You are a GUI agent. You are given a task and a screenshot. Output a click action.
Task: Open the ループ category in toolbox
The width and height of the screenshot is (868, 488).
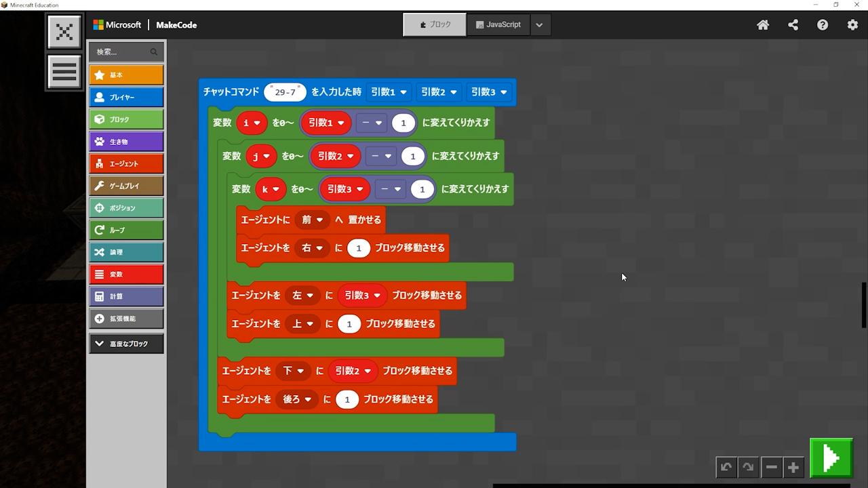[x=126, y=230]
